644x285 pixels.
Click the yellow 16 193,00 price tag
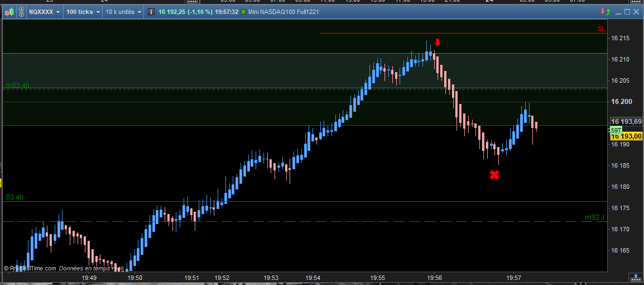626,136
